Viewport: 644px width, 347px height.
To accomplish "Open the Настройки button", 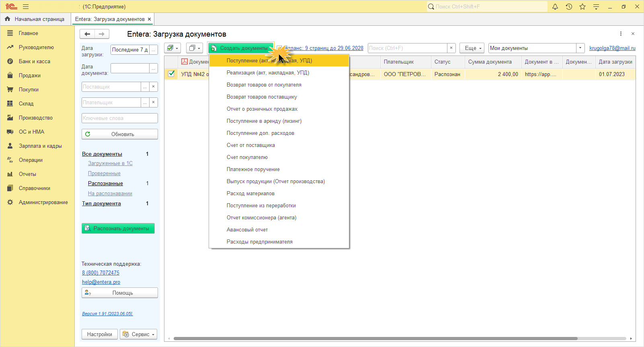I will pos(100,334).
